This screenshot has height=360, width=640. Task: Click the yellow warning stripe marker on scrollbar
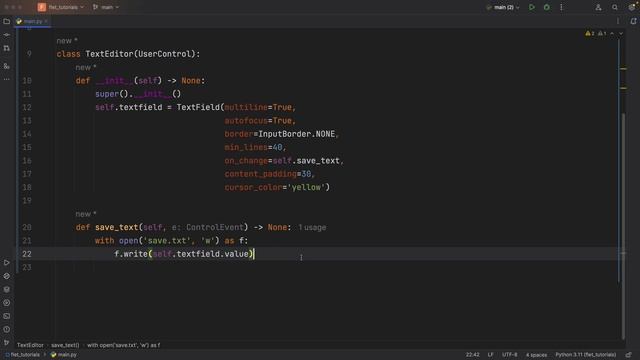(x=623, y=69)
